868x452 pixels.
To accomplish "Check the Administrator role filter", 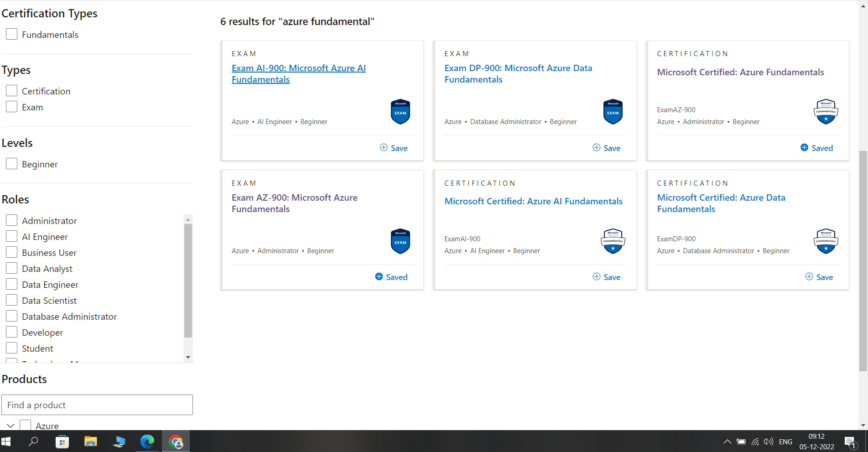I will tap(11, 220).
